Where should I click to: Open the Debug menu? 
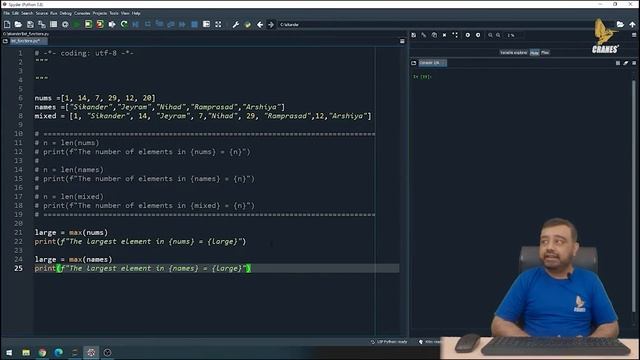pos(66,13)
